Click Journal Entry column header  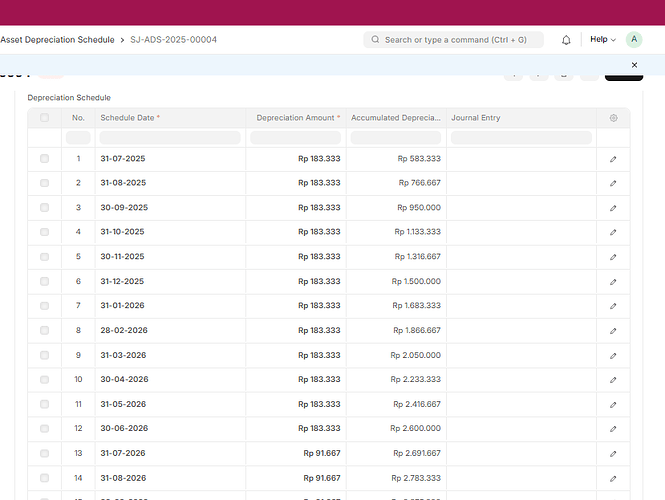(x=475, y=118)
